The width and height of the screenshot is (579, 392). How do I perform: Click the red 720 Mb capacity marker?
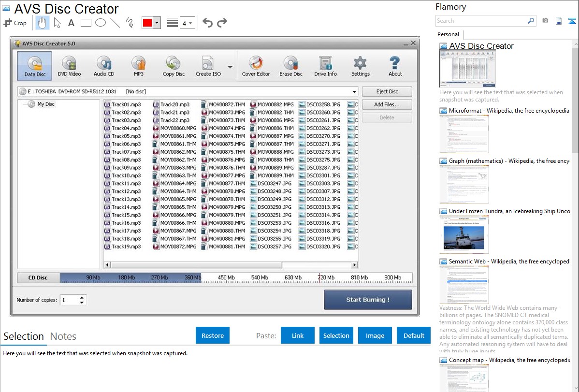tap(319, 278)
